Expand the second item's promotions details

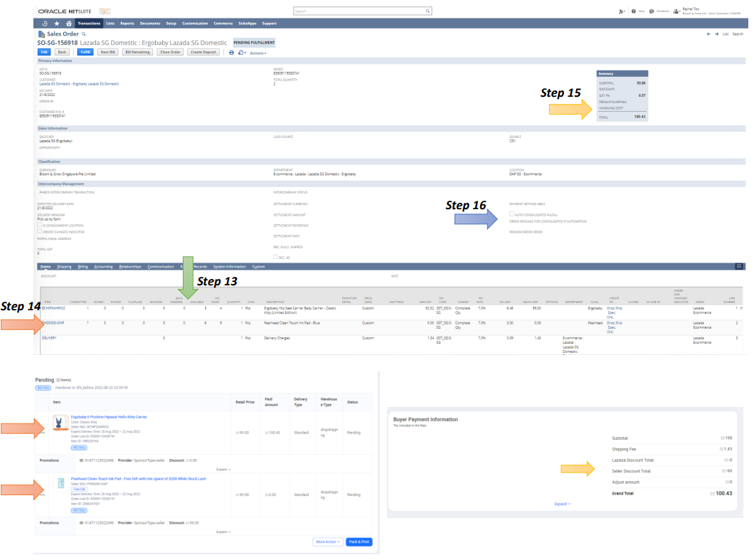[x=223, y=532]
